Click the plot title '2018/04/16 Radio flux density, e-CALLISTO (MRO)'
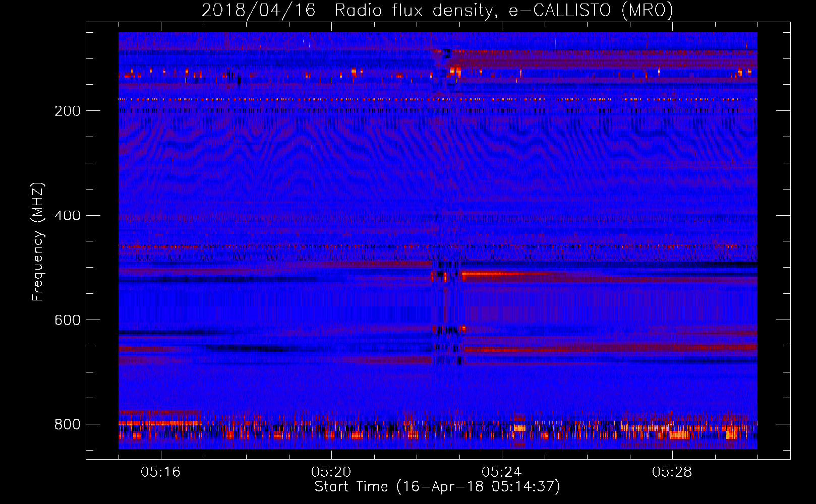The width and height of the screenshot is (816, 504). [x=437, y=10]
